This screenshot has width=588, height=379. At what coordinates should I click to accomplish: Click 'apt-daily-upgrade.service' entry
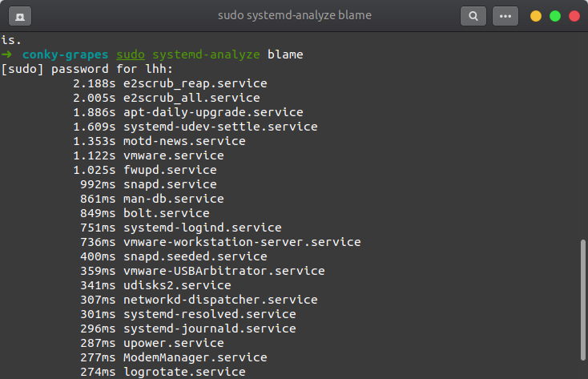[x=213, y=112]
